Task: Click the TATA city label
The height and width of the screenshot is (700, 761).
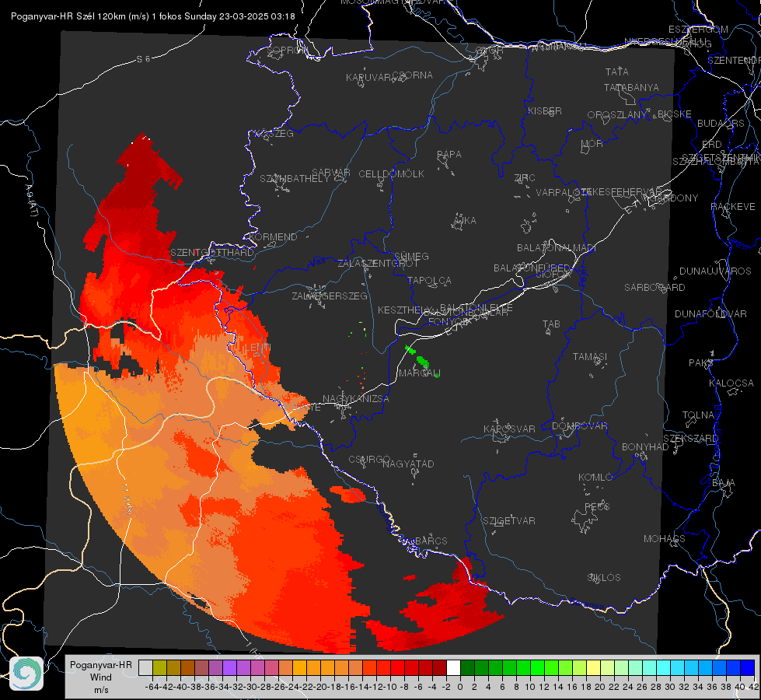Action: tap(617, 72)
